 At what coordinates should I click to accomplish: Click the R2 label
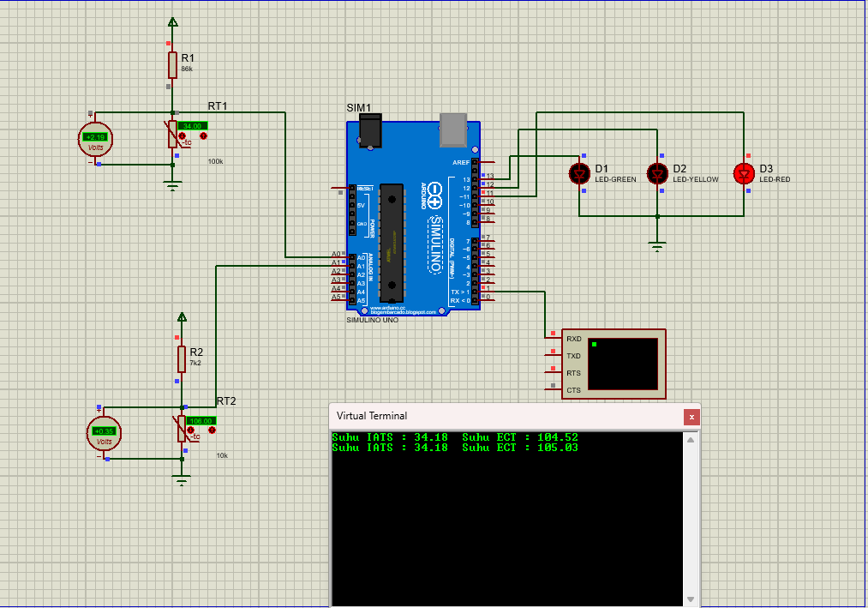196,352
